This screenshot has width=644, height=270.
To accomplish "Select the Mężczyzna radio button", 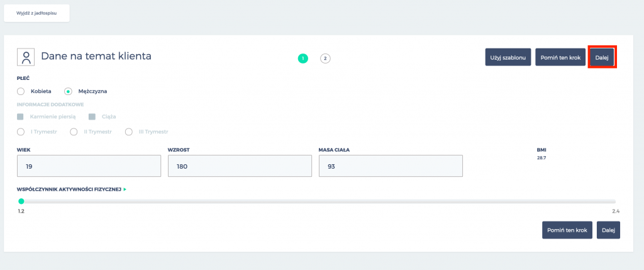I will [x=68, y=91].
